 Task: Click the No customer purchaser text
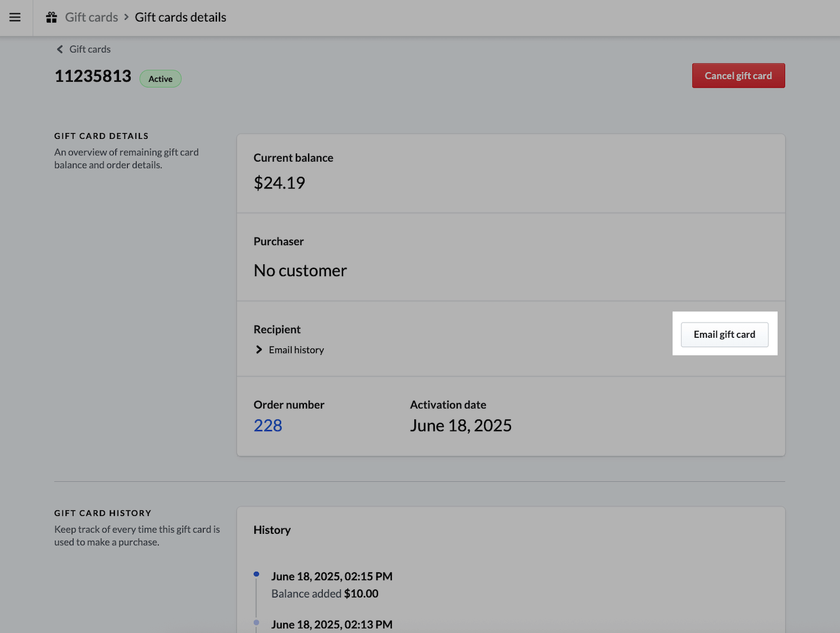point(300,271)
